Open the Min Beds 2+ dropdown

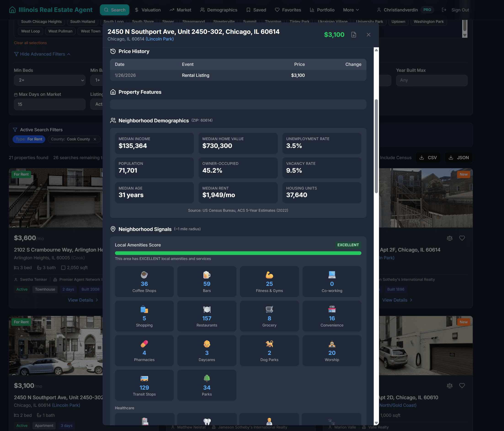(x=50, y=80)
